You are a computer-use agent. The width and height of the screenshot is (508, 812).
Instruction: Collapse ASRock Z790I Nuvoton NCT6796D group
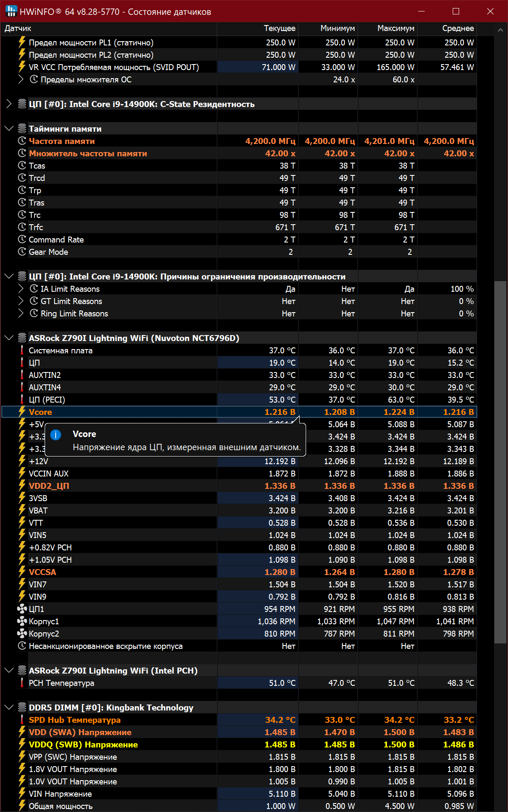(x=9, y=338)
